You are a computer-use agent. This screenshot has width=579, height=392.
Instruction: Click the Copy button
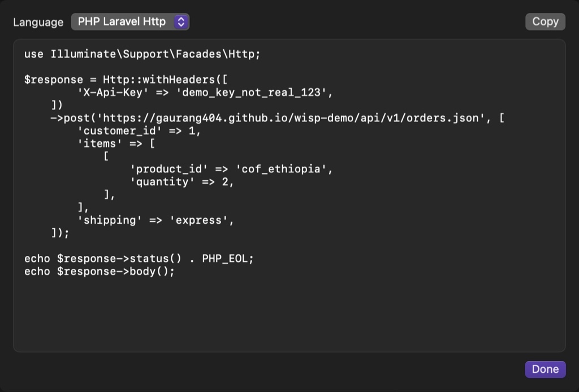tap(545, 22)
